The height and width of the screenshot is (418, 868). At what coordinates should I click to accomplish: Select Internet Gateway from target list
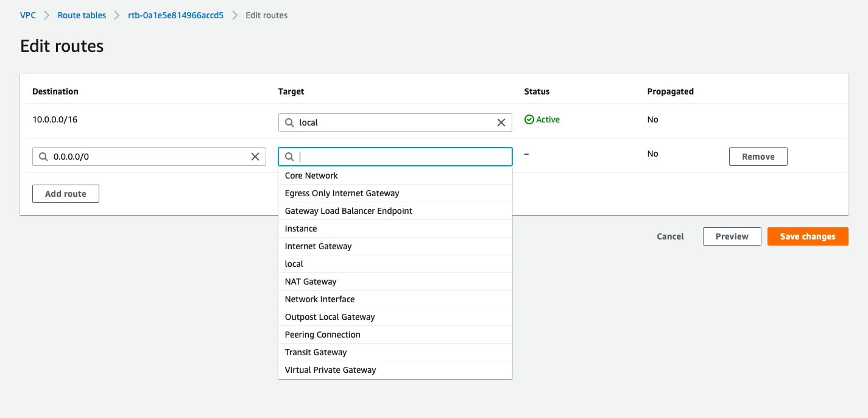point(319,246)
